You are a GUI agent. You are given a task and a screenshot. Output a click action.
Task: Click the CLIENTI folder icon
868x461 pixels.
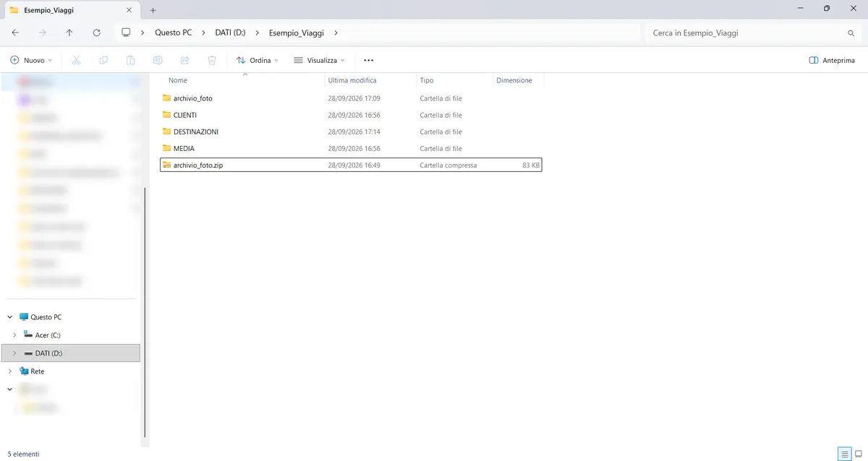166,115
